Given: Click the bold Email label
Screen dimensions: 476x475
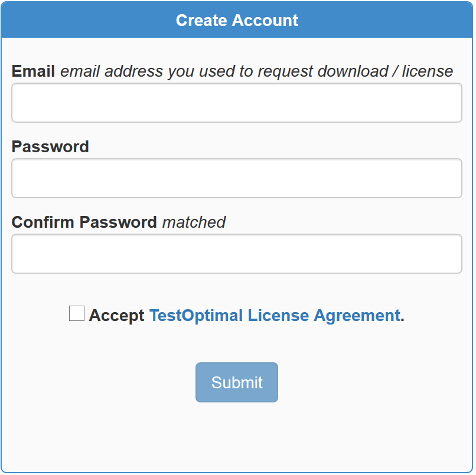Looking at the screenshot, I should 34,71.
